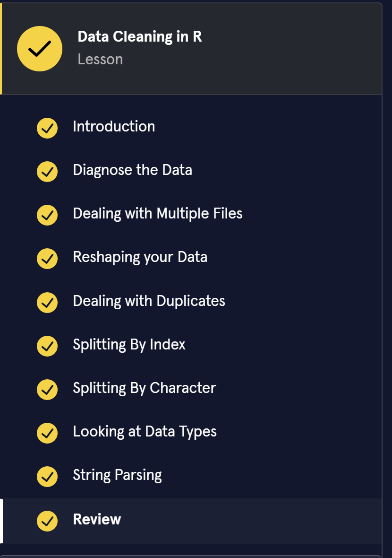Screen dimensions: 392x558
Task: Navigate to Dealing with Duplicates
Action: click(x=149, y=301)
